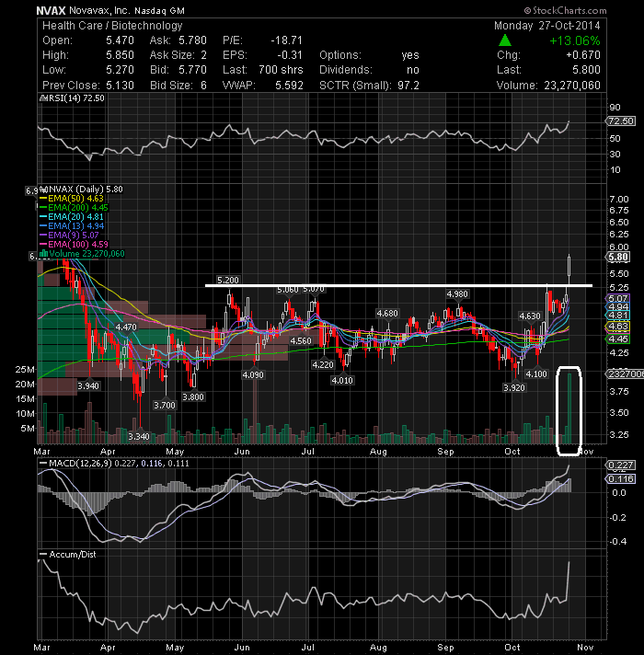Click the 4.100 October price label
This screenshot has width=644, height=655.
click(535, 373)
